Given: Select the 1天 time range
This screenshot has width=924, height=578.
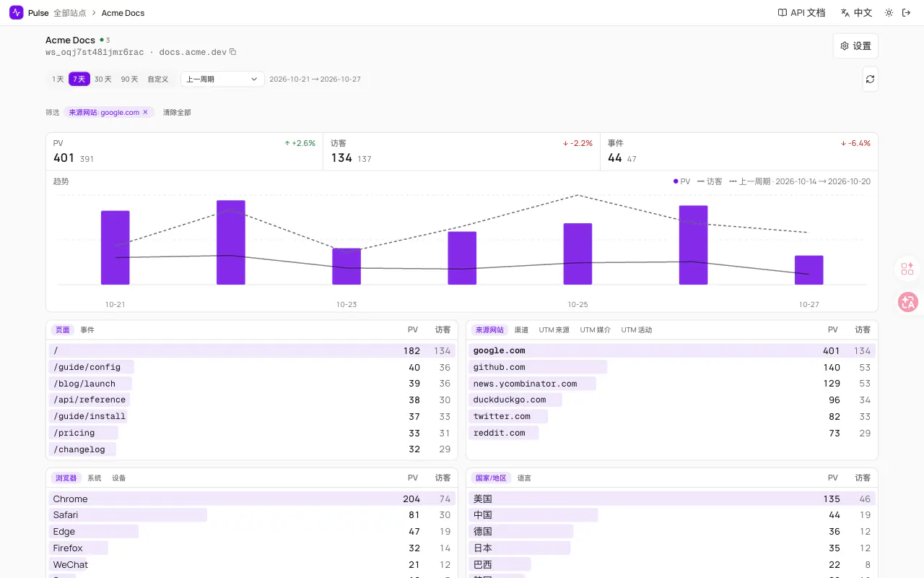Looking at the screenshot, I should [58, 79].
